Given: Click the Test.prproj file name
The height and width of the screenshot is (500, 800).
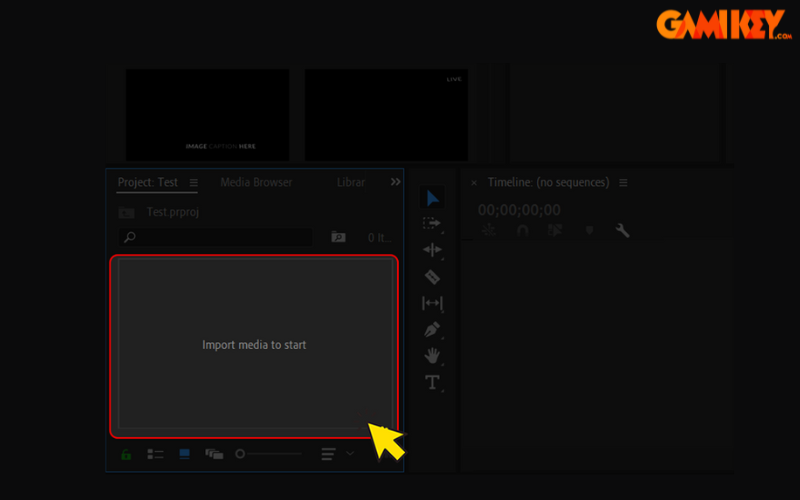Looking at the screenshot, I should [x=172, y=212].
